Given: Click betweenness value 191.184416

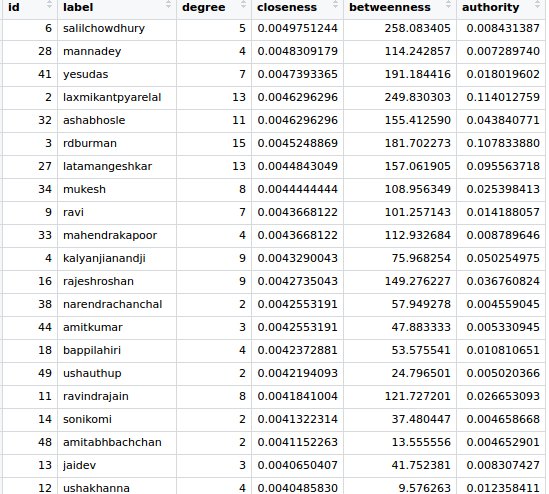Looking at the screenshot, I should click(x=418, y=75).
